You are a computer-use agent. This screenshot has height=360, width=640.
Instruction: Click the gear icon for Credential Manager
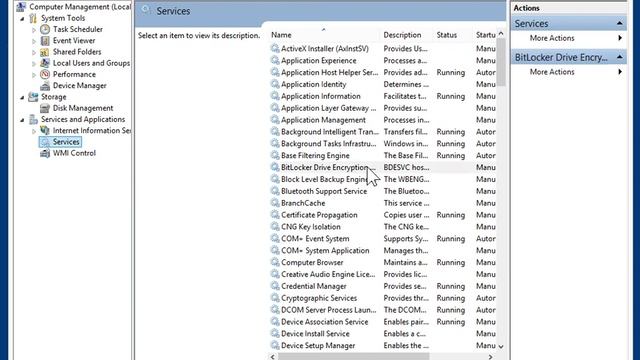[275, 286]
